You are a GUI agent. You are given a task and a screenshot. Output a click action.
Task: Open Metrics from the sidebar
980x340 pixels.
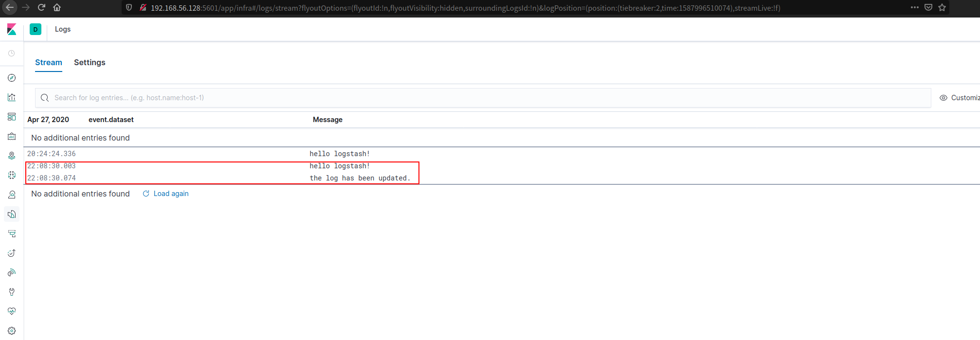pyautogui.click(x=12, y=195)
